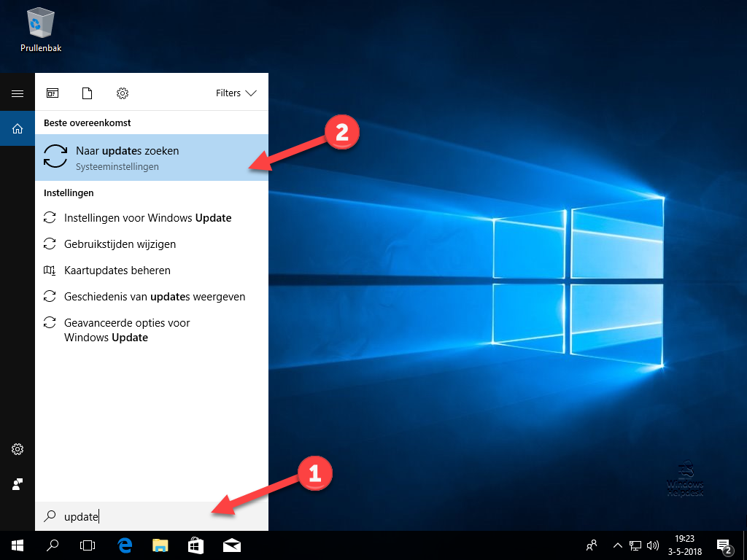The height and width of the screenshot is (560, 747).
Task: Open 'Geschiedenis van updates weergeven'
Action: (x=152, y=296)
